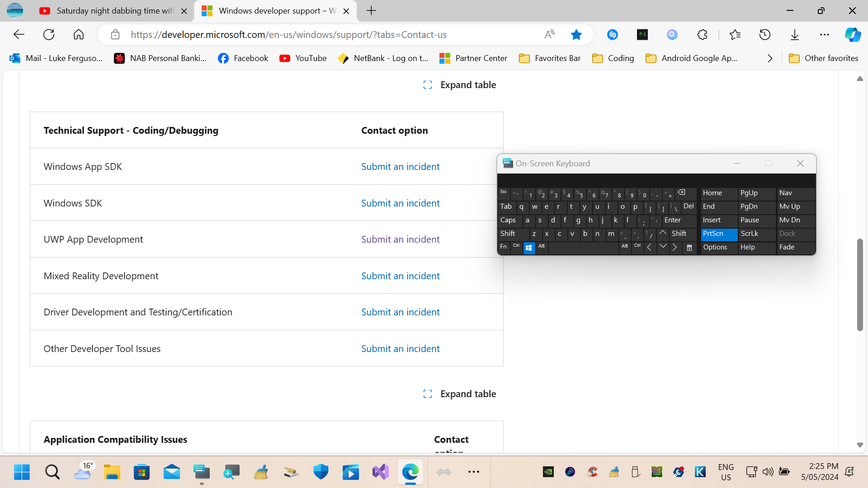Open the Favorites list icon
This screenshot has width=868, height=488.
735,34
